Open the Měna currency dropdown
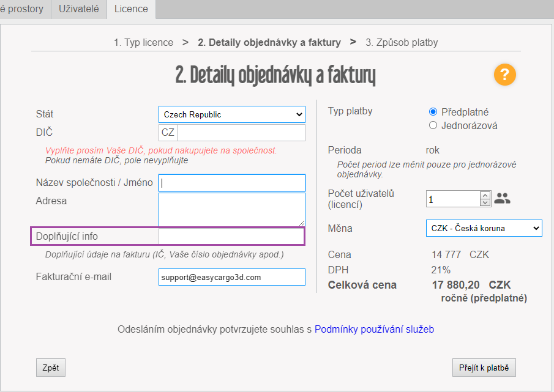This screenshot has height=392, width=554. (484, 228)
